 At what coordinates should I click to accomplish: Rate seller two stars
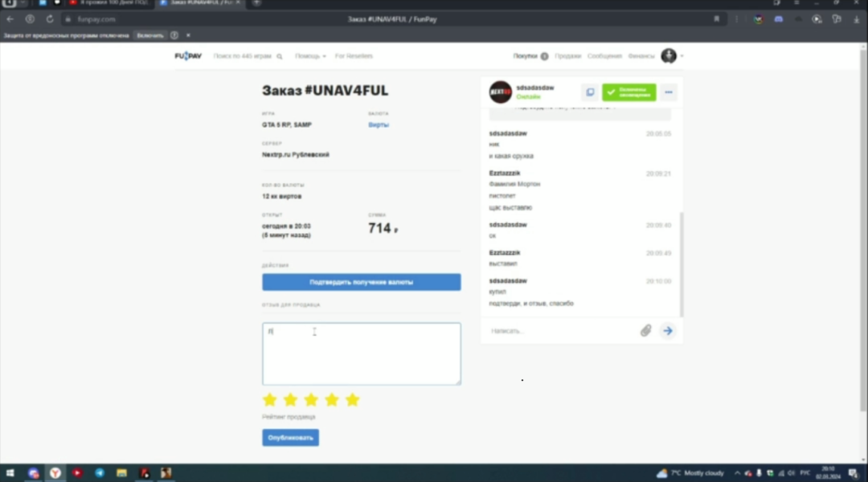coord(290,399)
